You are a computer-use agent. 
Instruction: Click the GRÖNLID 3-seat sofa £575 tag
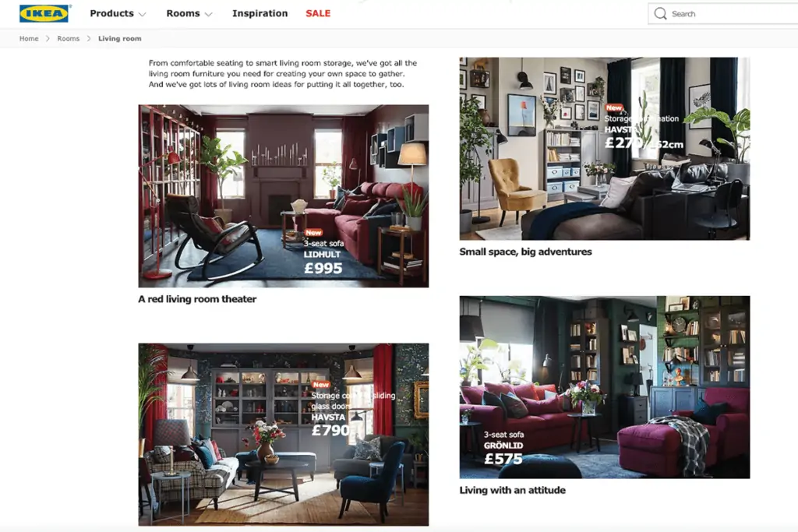(504, 448)
